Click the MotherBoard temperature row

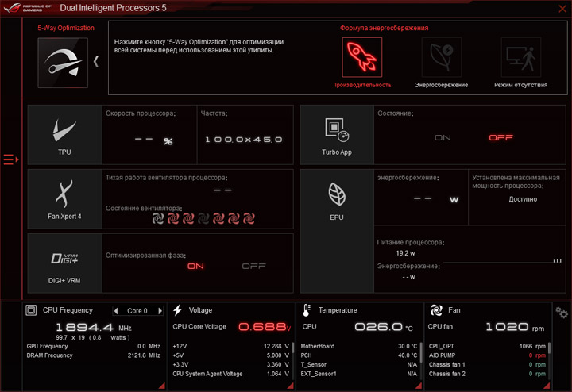[359, 346]
